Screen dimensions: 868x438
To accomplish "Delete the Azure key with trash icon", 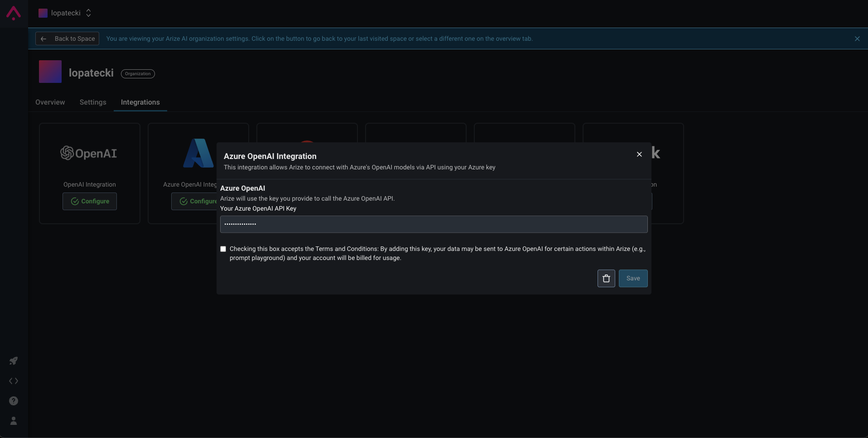I will tap(606, 278).
